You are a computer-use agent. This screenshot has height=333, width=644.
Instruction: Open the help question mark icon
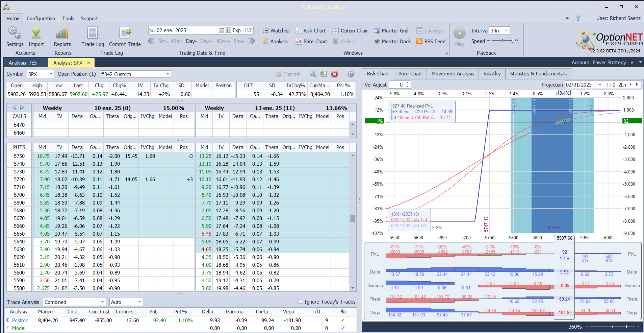(578, 18)
